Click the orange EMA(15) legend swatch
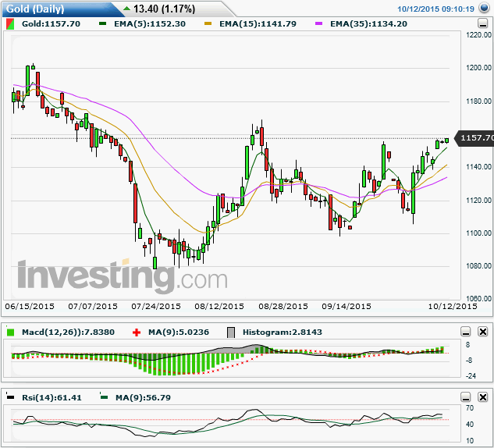Viewport: 494px width, 448px height. pos(208,23)
